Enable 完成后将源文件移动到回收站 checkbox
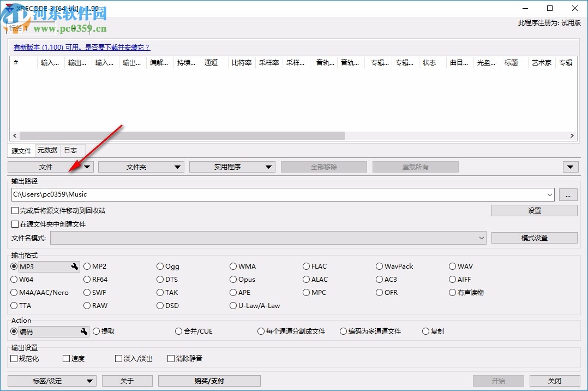This screenshot has width=588, height=391. (x=13, y=211)
